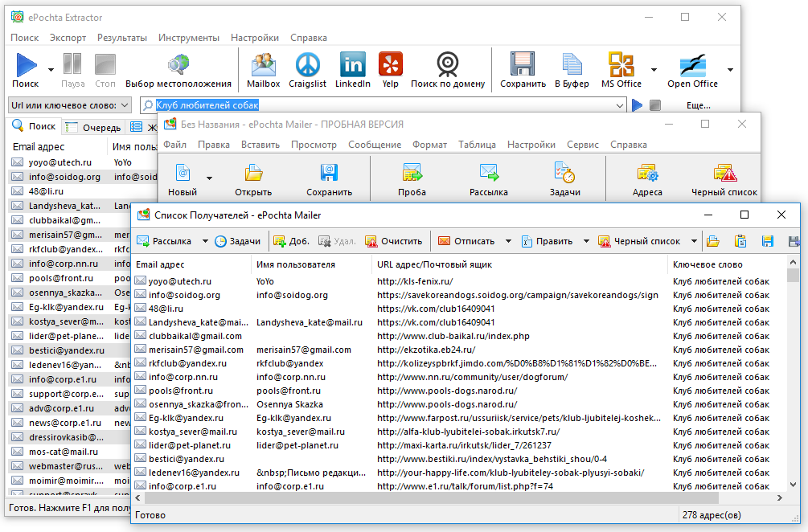Open the Инструменты menu in ePochta Extractor
This screenshot has width=808, height=532.
(x=189, y=38)
